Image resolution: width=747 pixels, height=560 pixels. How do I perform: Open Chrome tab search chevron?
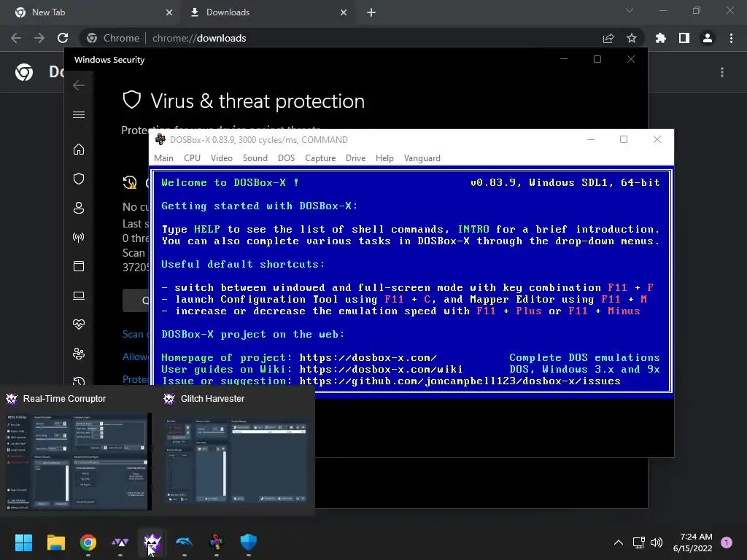[x=630, y=10]
